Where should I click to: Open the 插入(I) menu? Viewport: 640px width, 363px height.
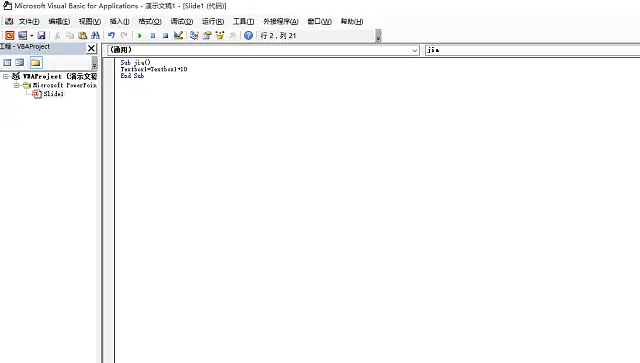[x=119, y=21]
